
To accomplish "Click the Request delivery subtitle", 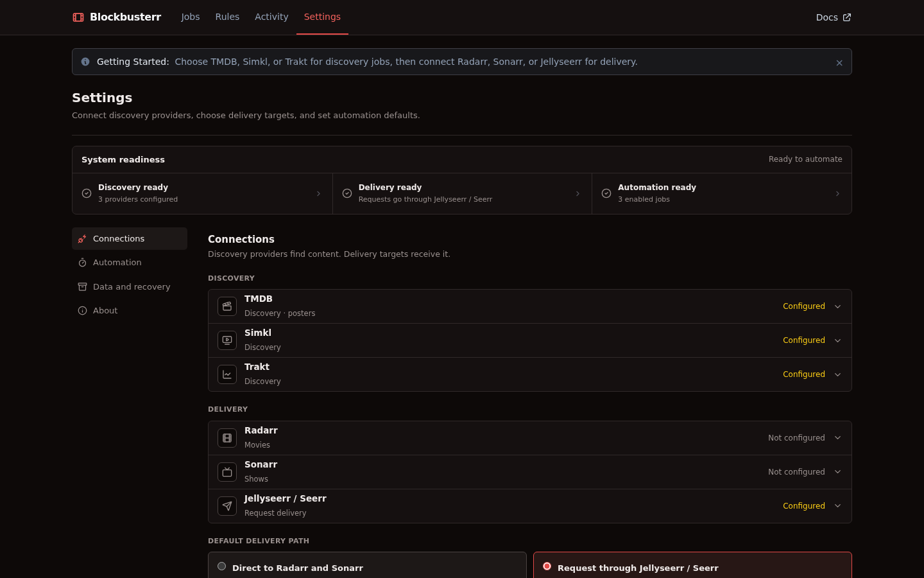I will click(x=275, y=513).
